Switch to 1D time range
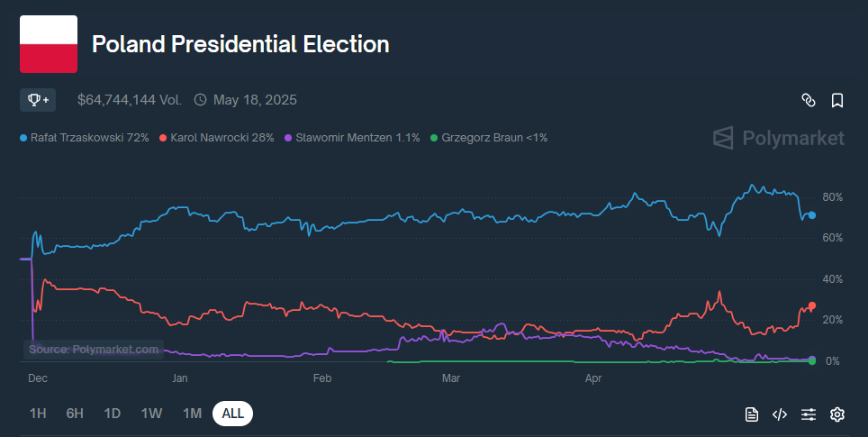 pyautogui.click(x=113, y=414)
